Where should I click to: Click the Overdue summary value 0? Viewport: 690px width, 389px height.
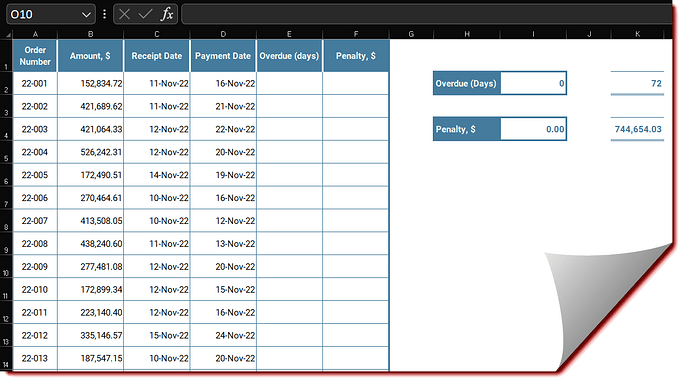pos(533,83)
